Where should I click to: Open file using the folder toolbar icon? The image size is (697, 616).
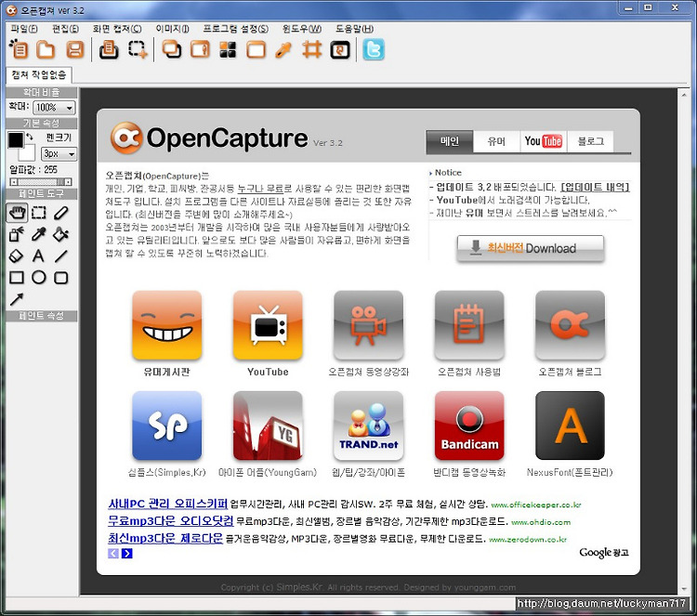[x=46, y=49]
